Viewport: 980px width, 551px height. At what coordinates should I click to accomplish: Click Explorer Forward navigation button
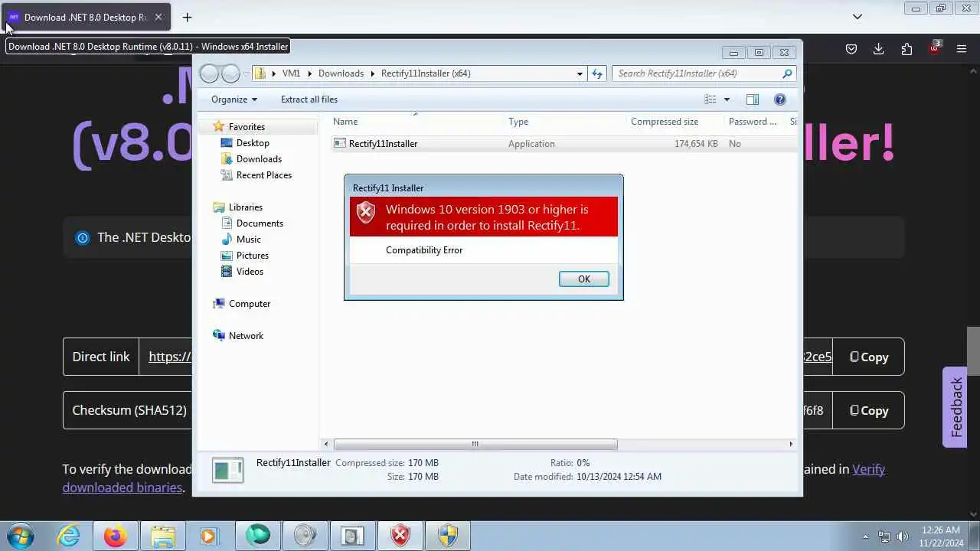point(230,73)
